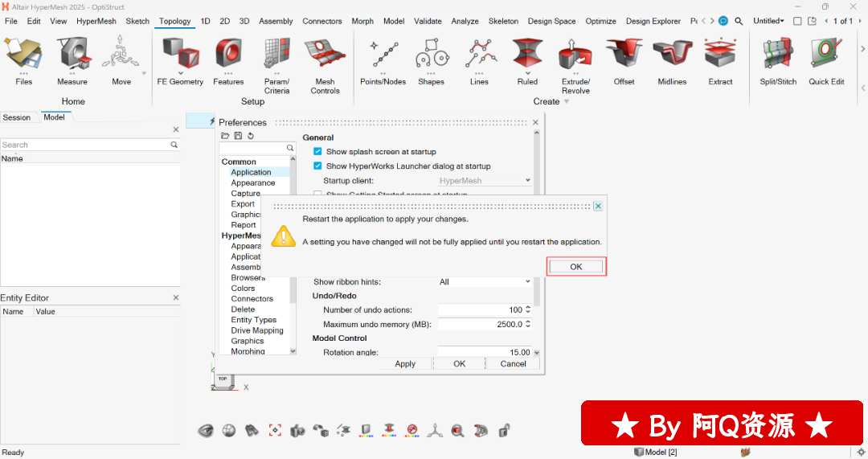The height and width of the screenshot is (459, 868).
Task: Click the ribbon search magnifier icon
Action: click(739, 21)
